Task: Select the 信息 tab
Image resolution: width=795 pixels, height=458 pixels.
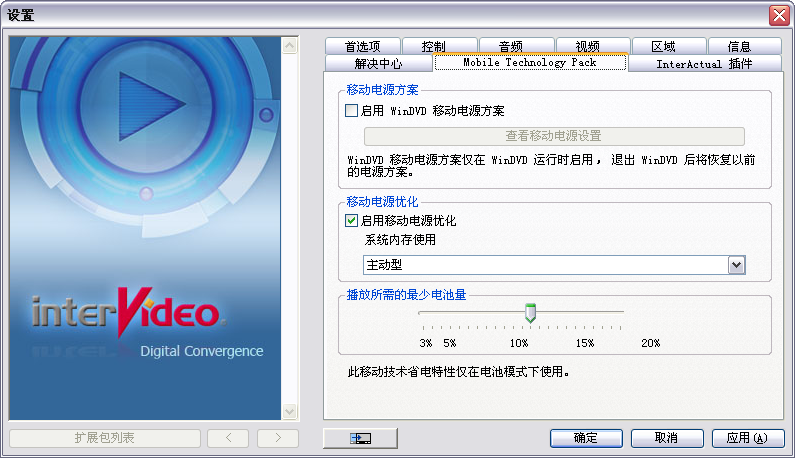Action: (x=745, y=46)
